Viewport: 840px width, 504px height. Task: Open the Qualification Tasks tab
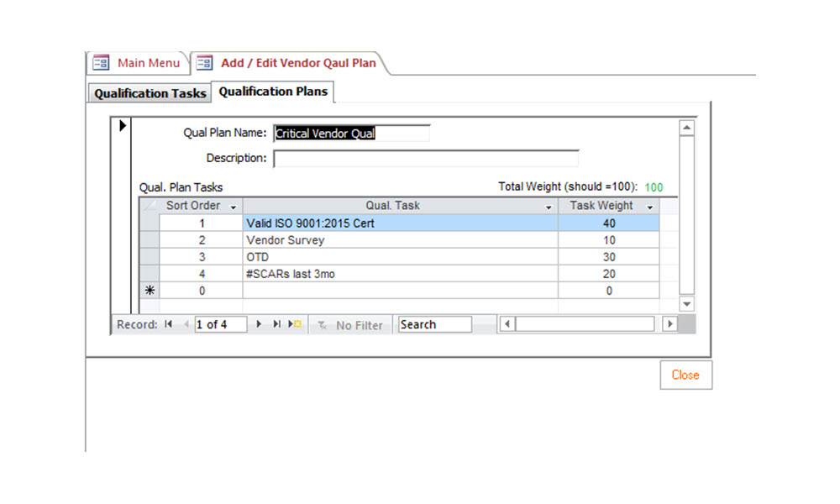(x=150, y=93)
